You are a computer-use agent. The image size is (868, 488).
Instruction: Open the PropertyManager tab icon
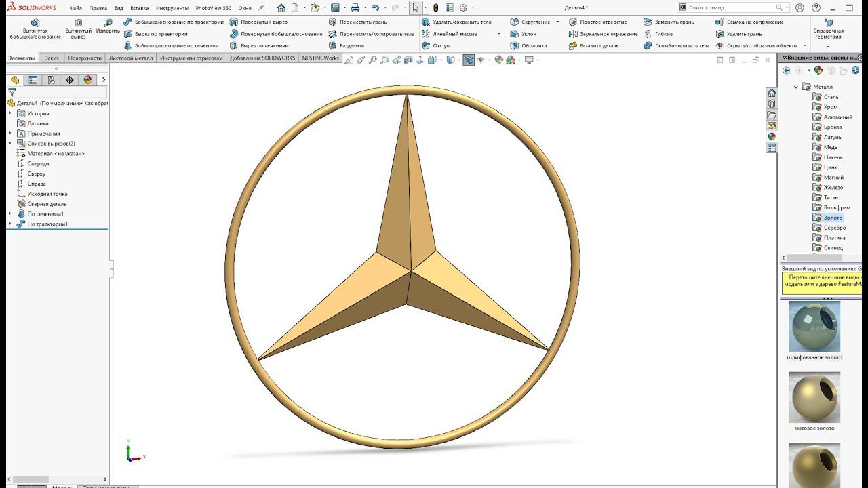(33, 80)
